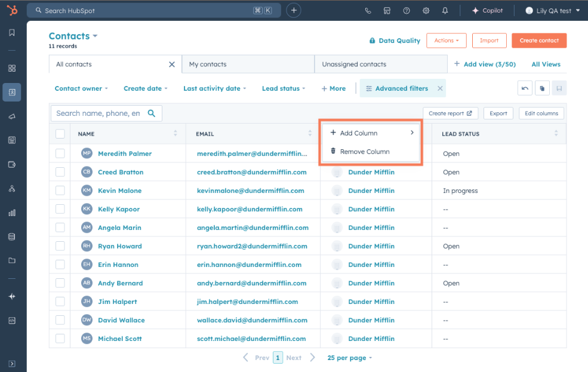Open the Actions dropdown
Screen dimensions: 588x372
pyautogui.click(x=447, y=41)
